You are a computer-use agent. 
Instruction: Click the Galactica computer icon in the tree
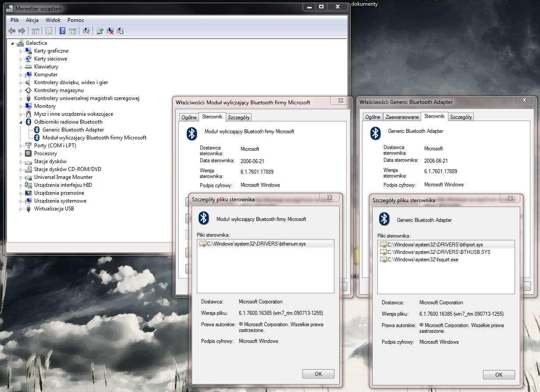pyautogui.click(x=20, y=43)
